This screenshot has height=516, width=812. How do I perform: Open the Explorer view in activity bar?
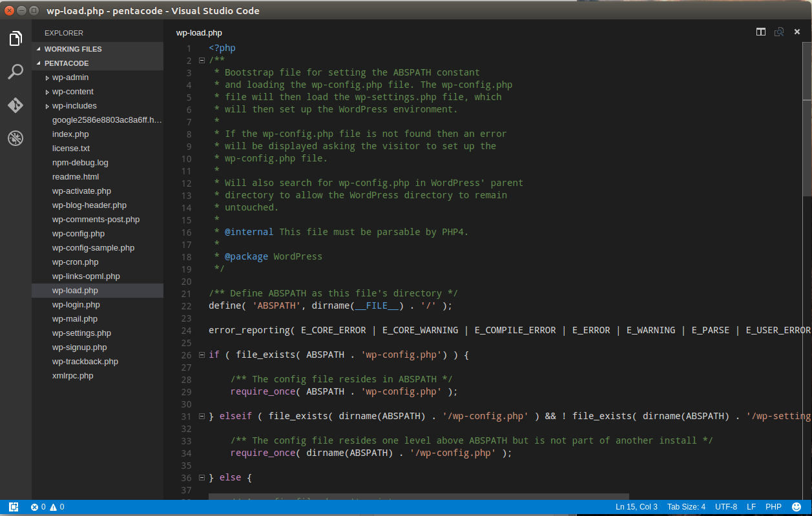click(16, 39)
